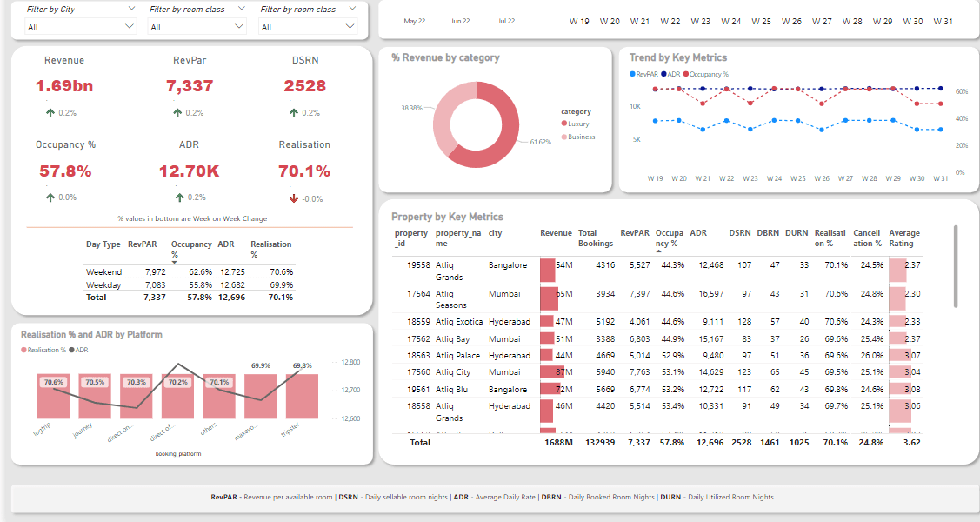Click the 12.70K ADR card value
The height and width of the screenshot is (522, 980).
click(189, 171)
